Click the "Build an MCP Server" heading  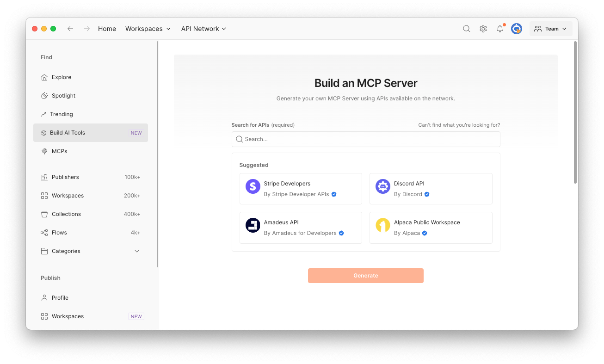[366, 83]
